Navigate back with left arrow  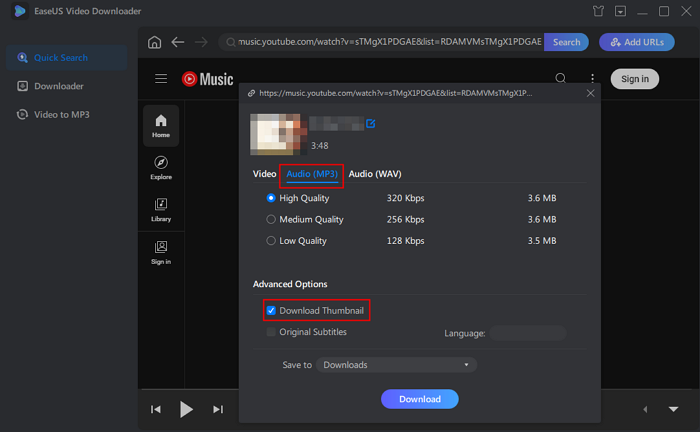tap(178, 42)
